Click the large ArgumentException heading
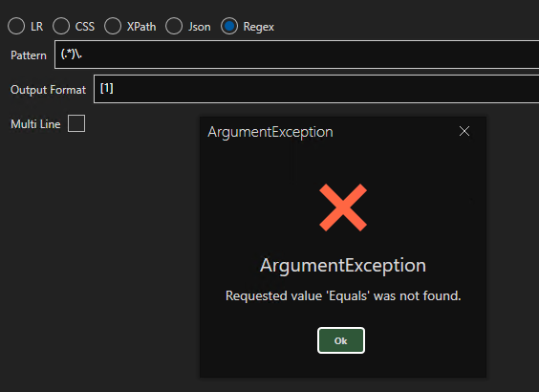The height and width of the screenshot is (392, 539). pos(343,266)
